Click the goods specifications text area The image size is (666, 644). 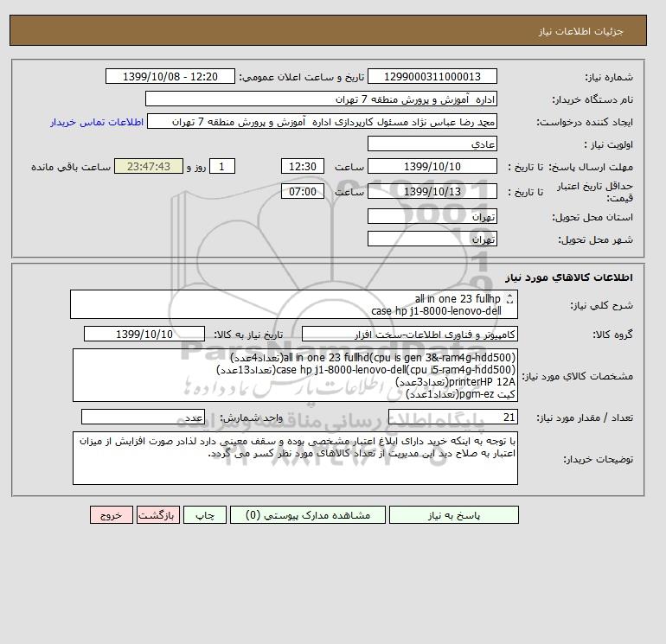click(x=295, y=375)
